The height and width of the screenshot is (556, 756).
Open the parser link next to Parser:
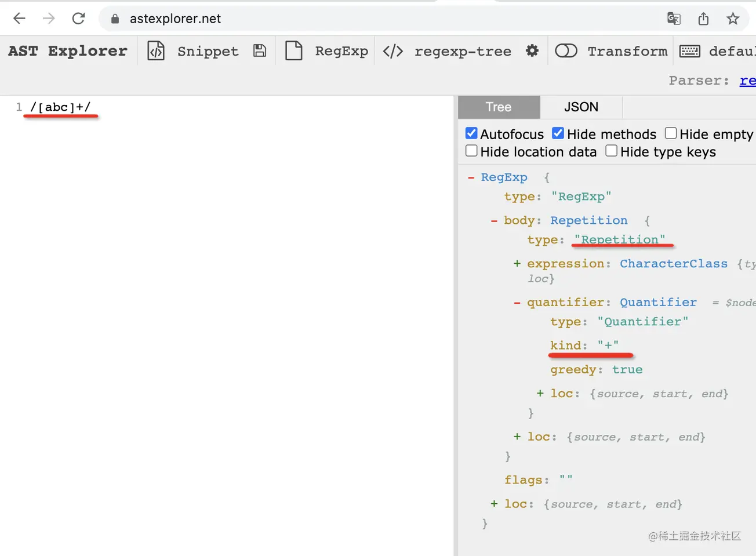747,81
